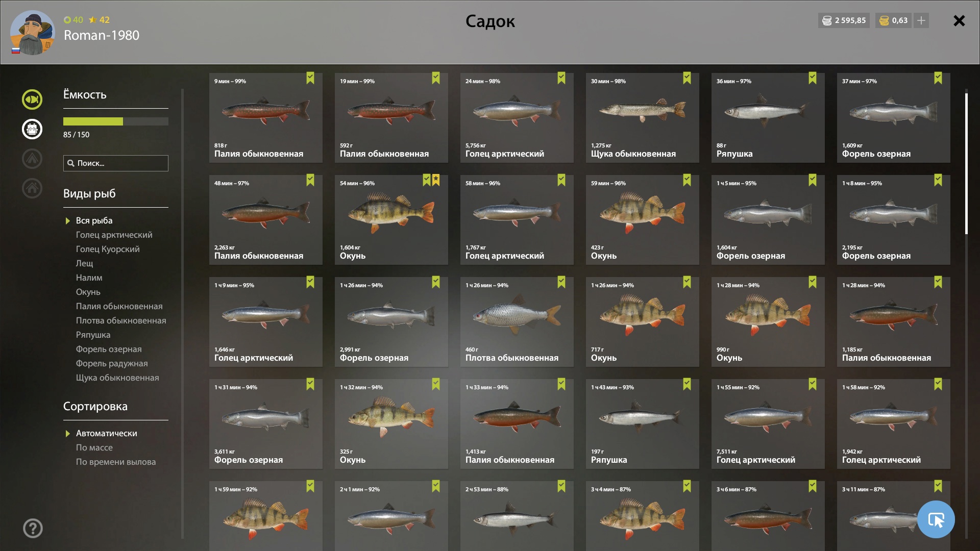Show all fish with Вся рыба
This screenshot has width=980, height=551.
point(94,220)
